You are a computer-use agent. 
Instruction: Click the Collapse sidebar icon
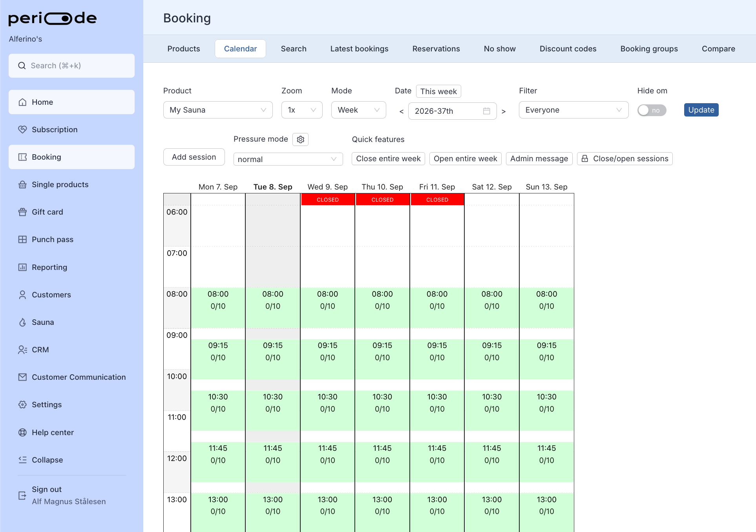(x=23, y=460)
